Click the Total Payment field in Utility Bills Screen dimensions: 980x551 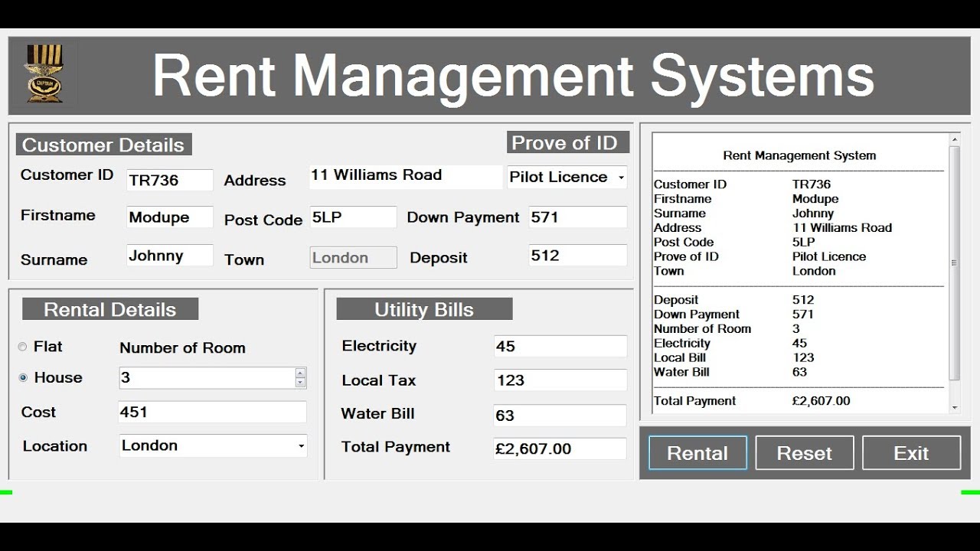point(560,448)
